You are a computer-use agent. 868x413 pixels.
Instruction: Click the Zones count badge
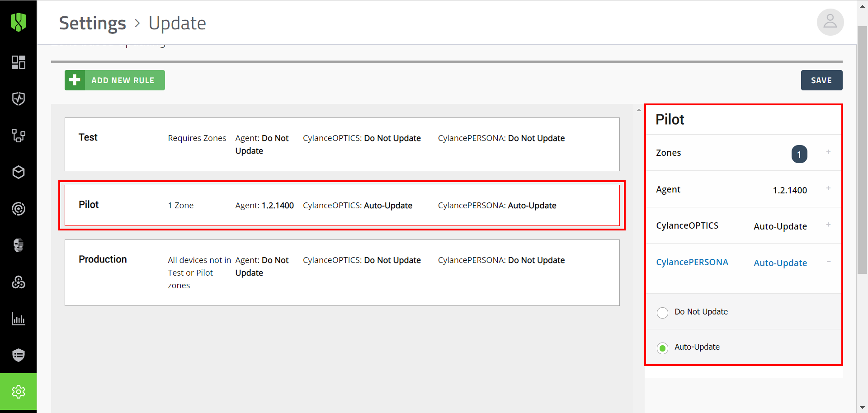pyautogui.click(x=799, y=154)
